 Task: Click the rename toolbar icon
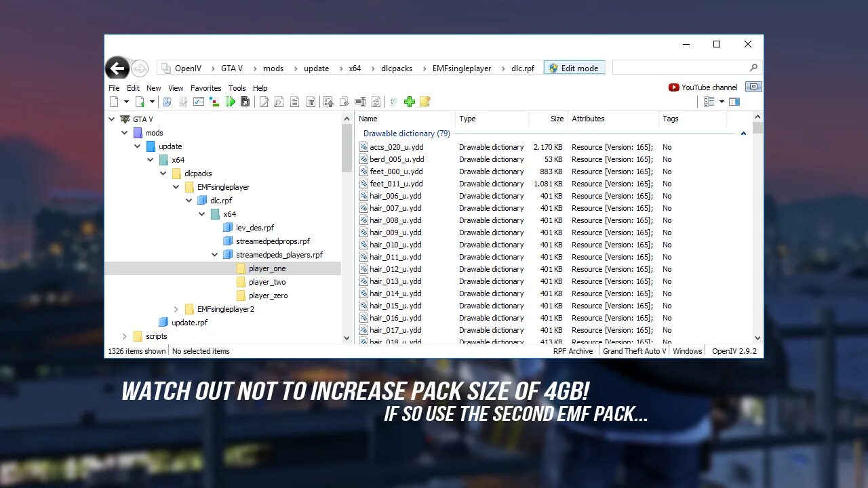click(360, 102)
